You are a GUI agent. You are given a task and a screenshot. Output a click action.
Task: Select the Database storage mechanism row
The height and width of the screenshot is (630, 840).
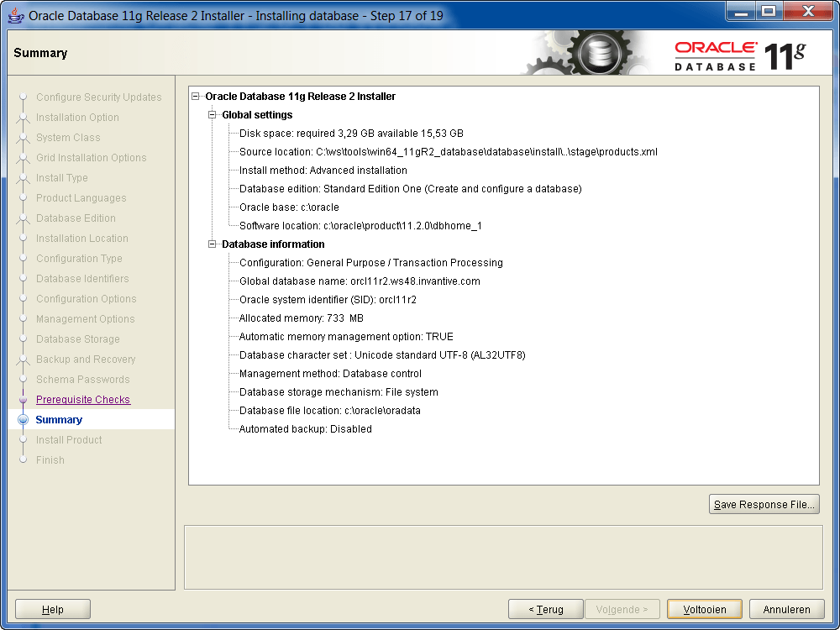coord(339,392)
